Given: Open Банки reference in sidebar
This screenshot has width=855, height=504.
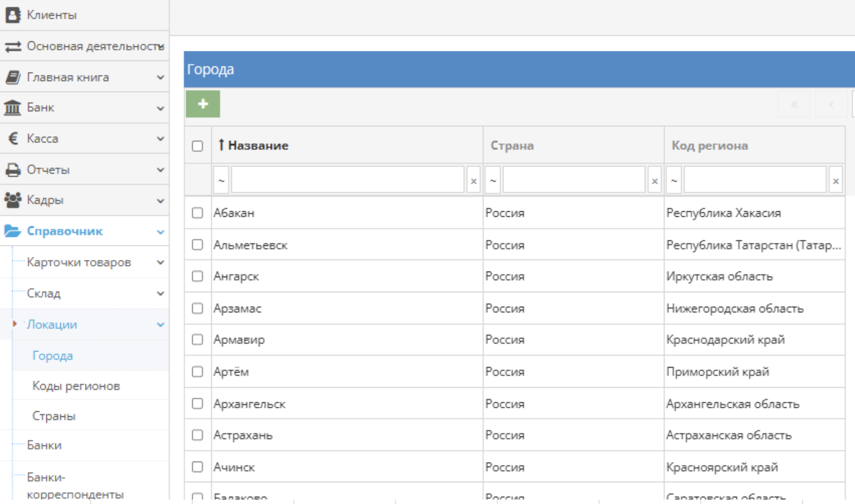Looking at the screenshot, I should pos(44,445).
